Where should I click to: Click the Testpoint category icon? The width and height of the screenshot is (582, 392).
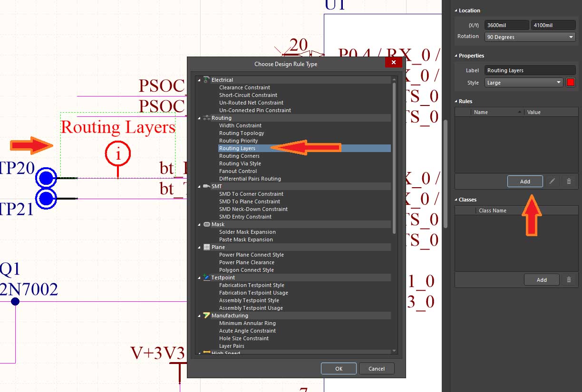tap(206, 277)
